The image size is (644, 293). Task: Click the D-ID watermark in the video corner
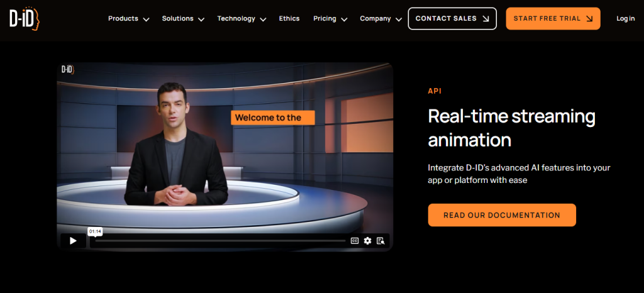coord(67,70)
